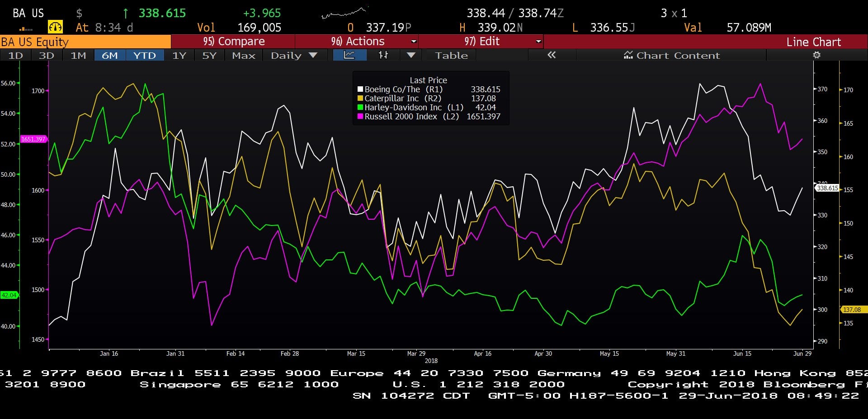Select the 5Y time range
Screen dimensions: 868x419
click(x=209, y=55)
